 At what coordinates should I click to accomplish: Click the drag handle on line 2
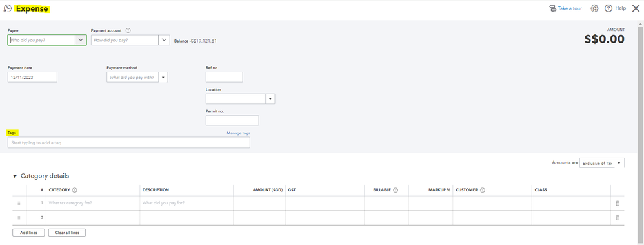pyautogui.click(x=19, y=218)
